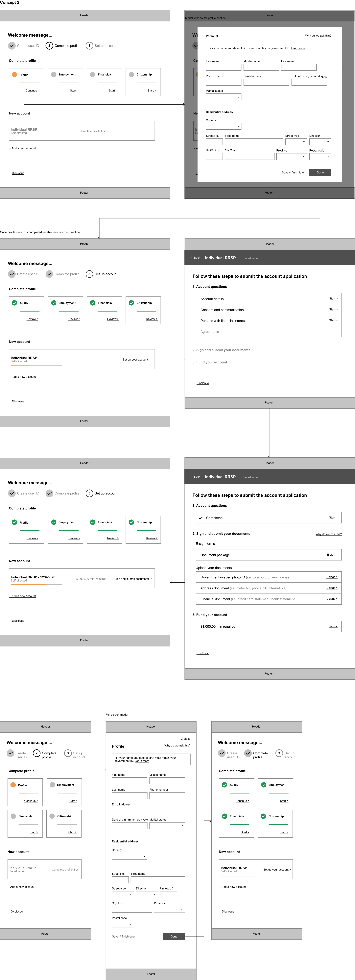Go back from the screen listing Agreements
The width and height of the screenshot is (355, 980).
coord(195,258)
